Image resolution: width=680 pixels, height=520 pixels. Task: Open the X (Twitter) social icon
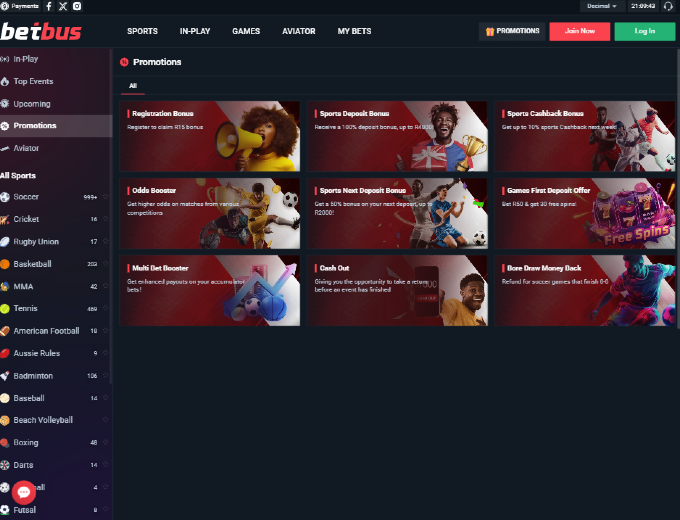pos(63,6)
